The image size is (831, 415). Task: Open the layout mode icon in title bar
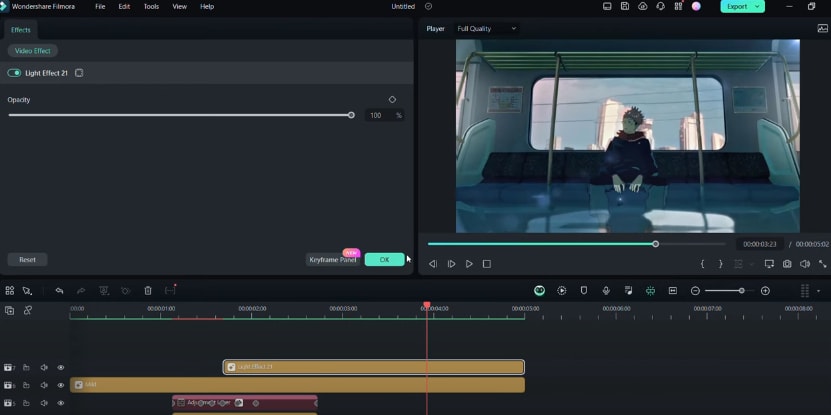pyautogui.click(x=607, y=6)
